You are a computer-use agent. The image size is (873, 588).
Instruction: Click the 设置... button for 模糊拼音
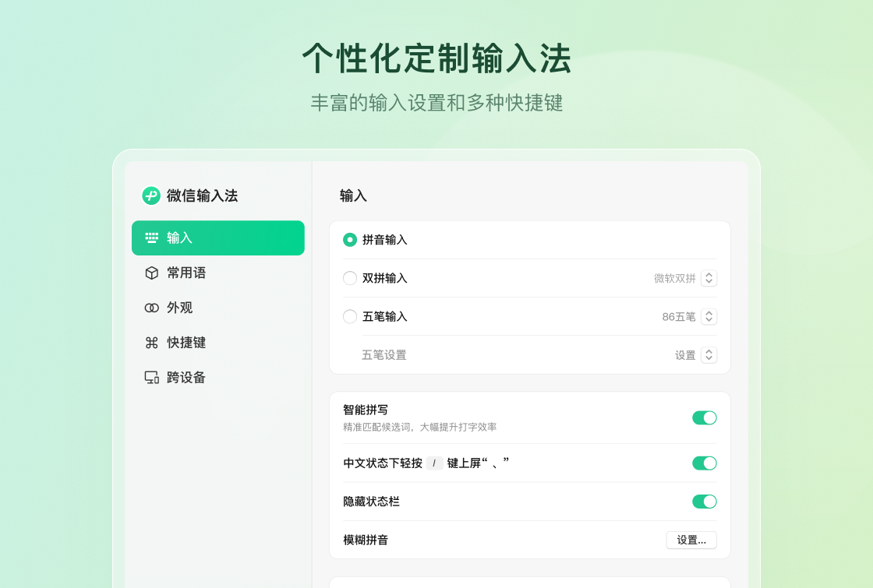[x=691, y=540]
